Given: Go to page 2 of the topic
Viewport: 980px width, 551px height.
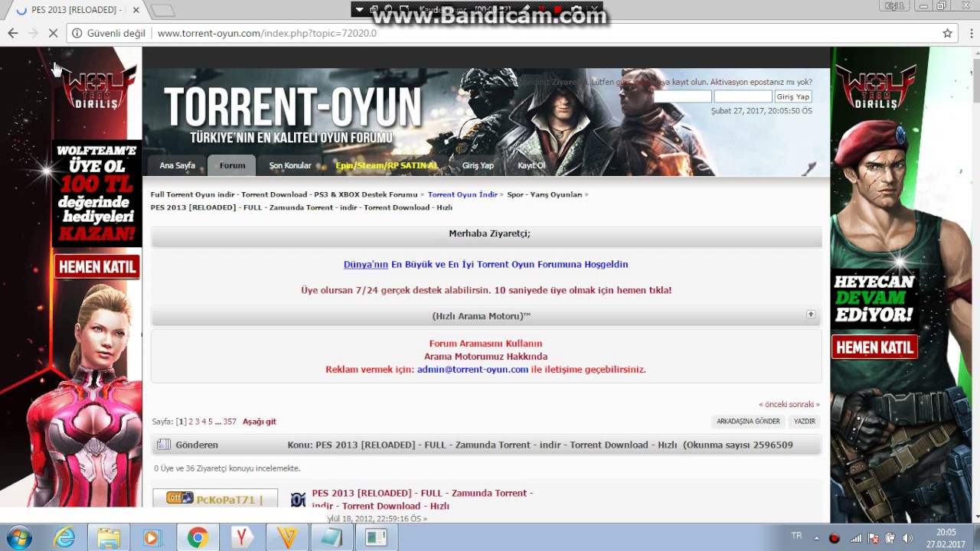Looking at the screenshot, I should coord(191,422).
